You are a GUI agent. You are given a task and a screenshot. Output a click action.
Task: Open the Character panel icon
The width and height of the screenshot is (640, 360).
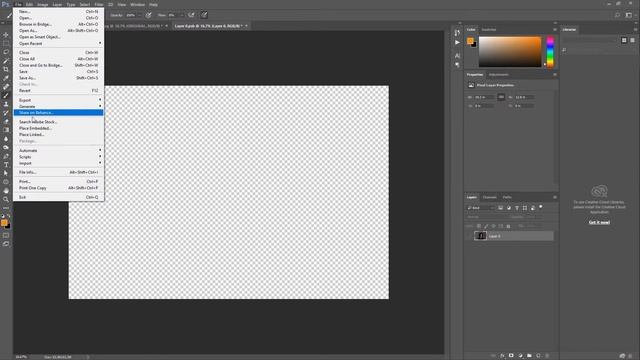pos(457,56)
